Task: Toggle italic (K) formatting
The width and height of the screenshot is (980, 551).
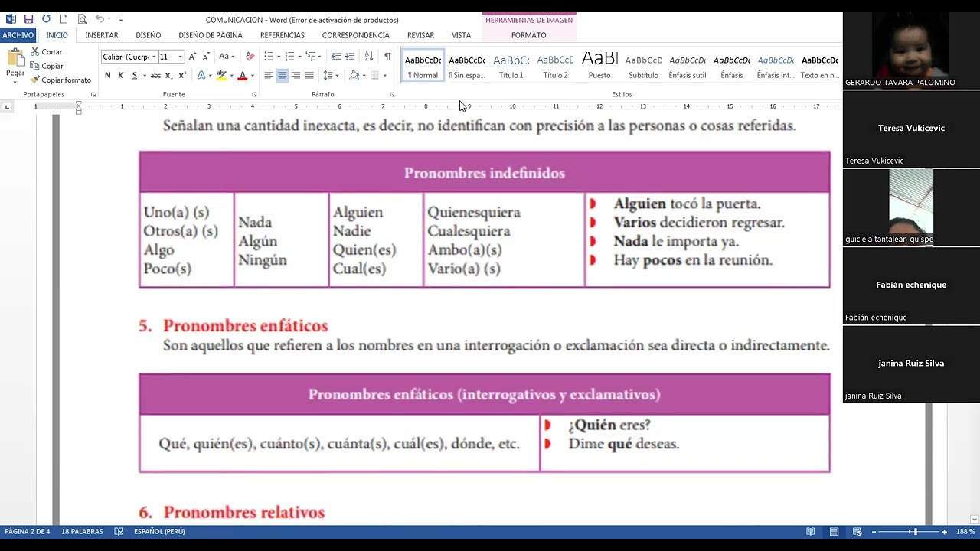Action: 120,75
